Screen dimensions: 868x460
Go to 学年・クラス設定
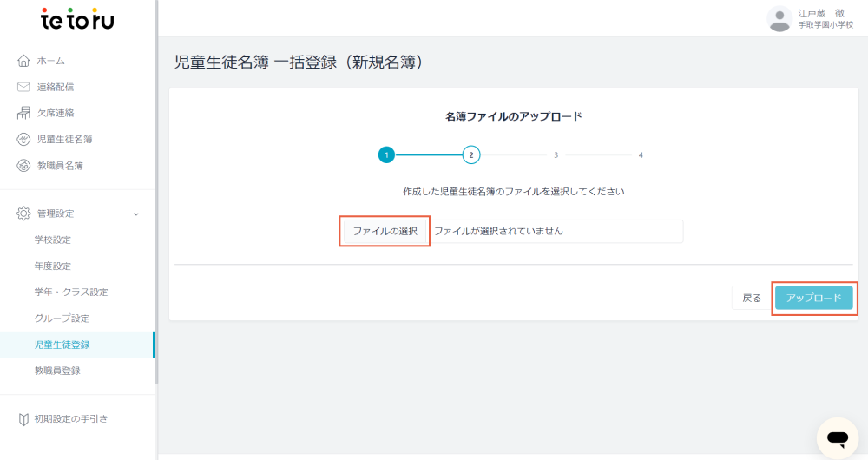tap(71, 292)
